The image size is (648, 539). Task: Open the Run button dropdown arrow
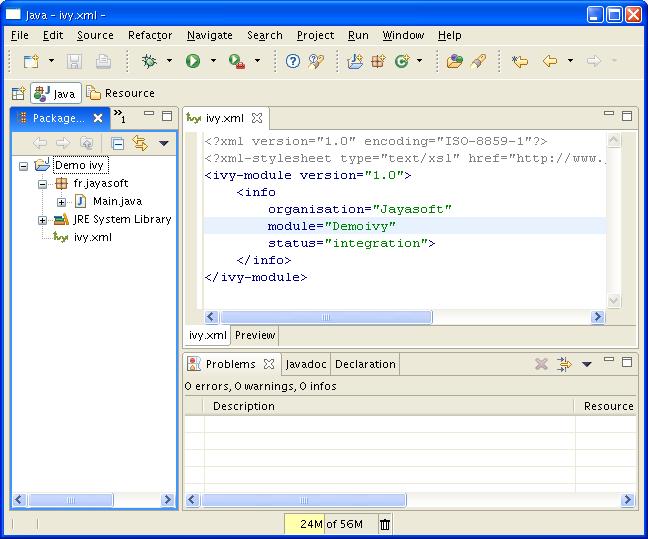pyautogui.click(x=212, y=61)
